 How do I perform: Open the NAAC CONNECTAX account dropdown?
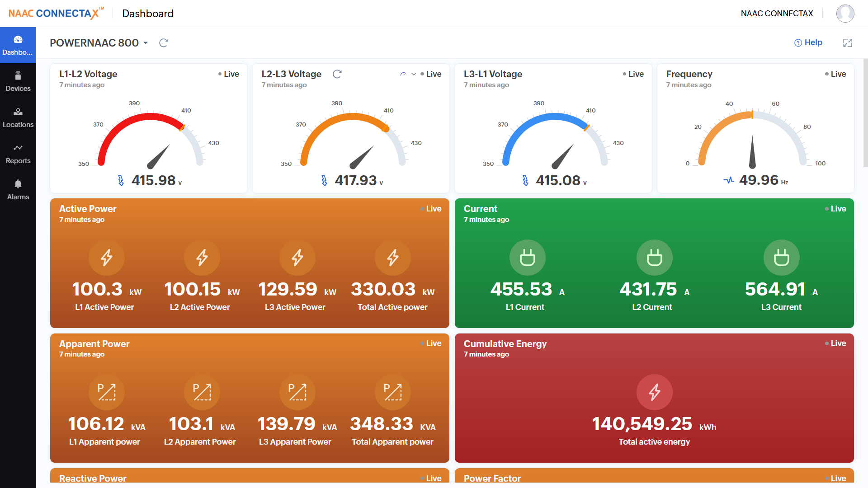[776, 13]
